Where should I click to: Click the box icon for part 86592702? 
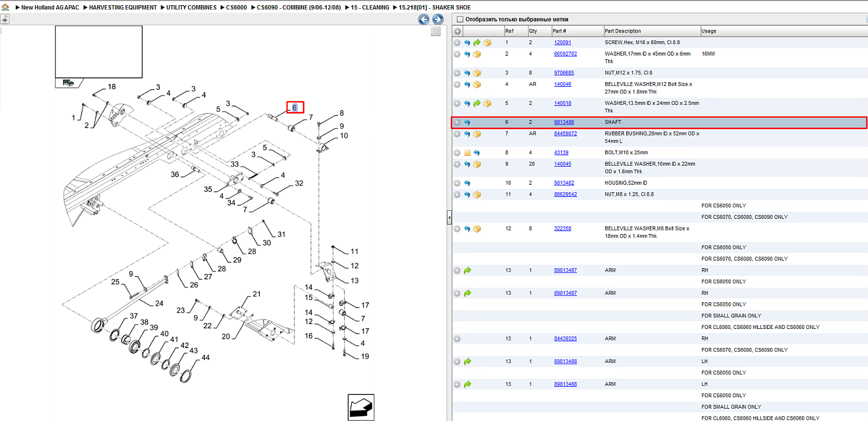[477, 54]
